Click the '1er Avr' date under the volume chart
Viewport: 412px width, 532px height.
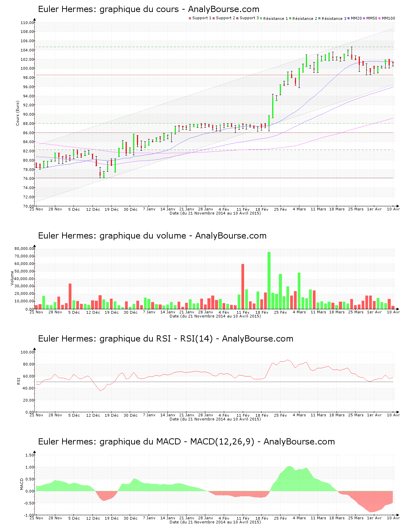374,312
